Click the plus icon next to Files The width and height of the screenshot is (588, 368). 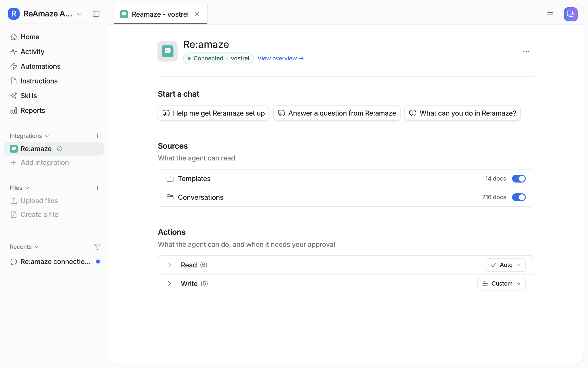(x=98, y=188)
